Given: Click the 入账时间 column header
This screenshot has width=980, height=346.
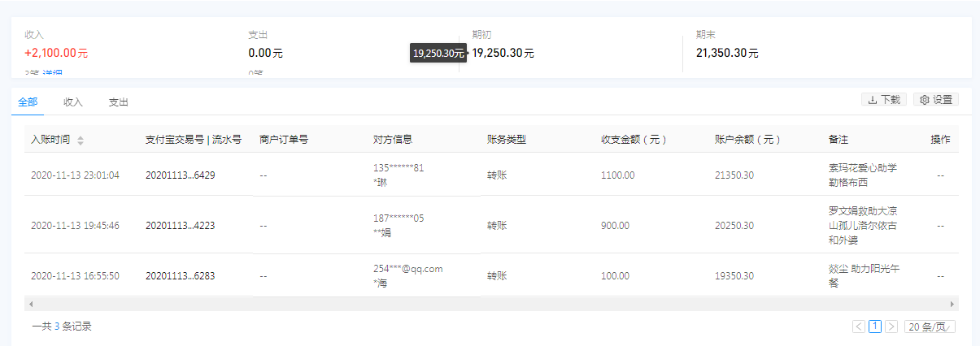Looking at the screenshot, I should (50, 140).
